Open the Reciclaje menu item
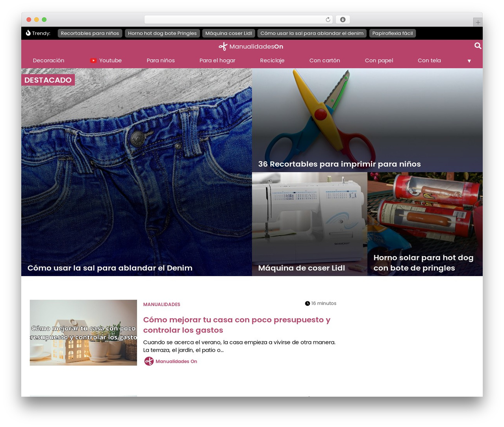This screenshot has height=427, width=504. tap(272, 60)
